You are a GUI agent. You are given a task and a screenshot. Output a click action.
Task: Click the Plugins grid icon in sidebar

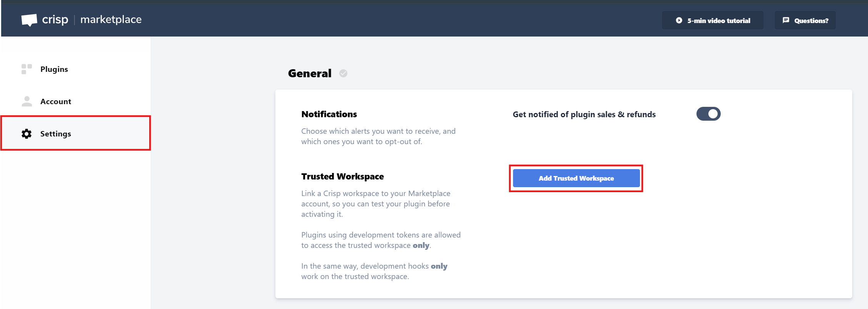(27, 69)
